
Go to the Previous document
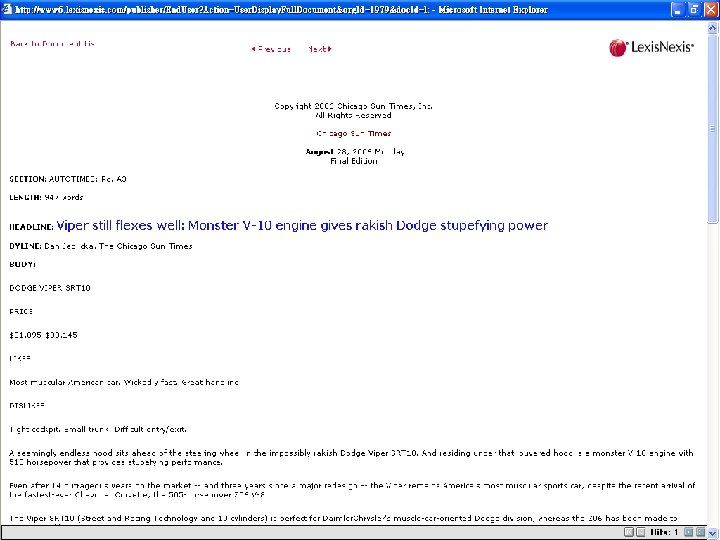(270, 49)
